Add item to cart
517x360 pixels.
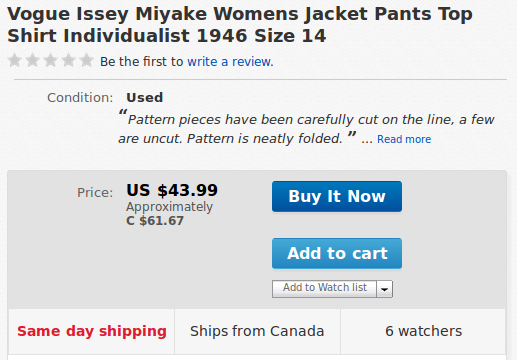[x=337, y=253]
